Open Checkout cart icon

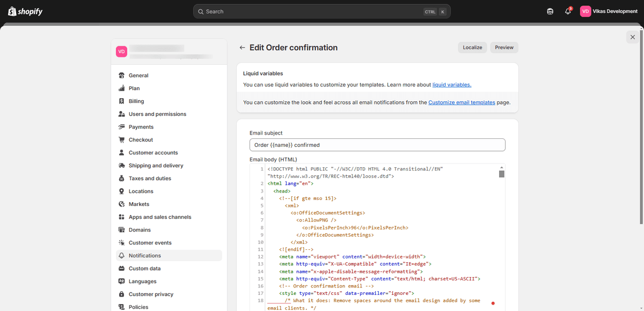pyautogui.click(x=122, y=140)
